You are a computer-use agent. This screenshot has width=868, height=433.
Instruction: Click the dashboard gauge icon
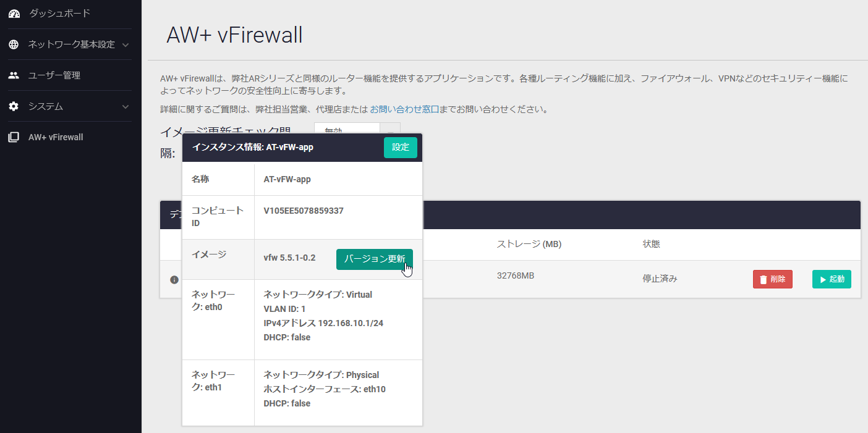pyautogui.click(x=14, y=13)
